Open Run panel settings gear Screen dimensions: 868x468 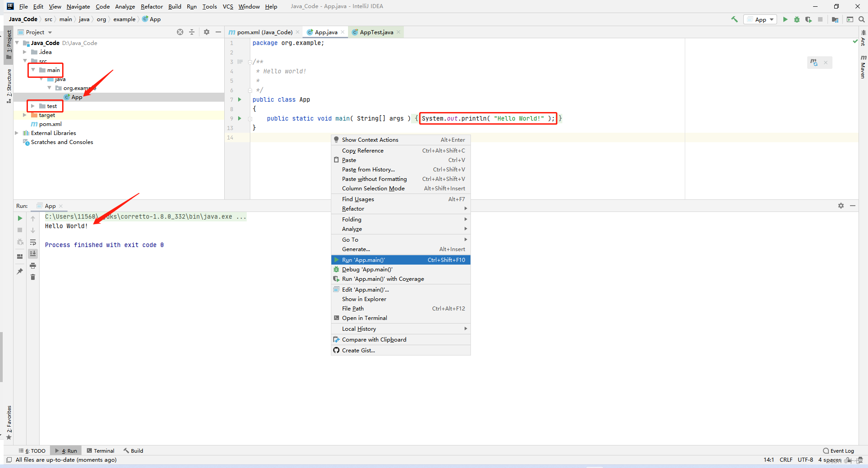tap(841, 206)
